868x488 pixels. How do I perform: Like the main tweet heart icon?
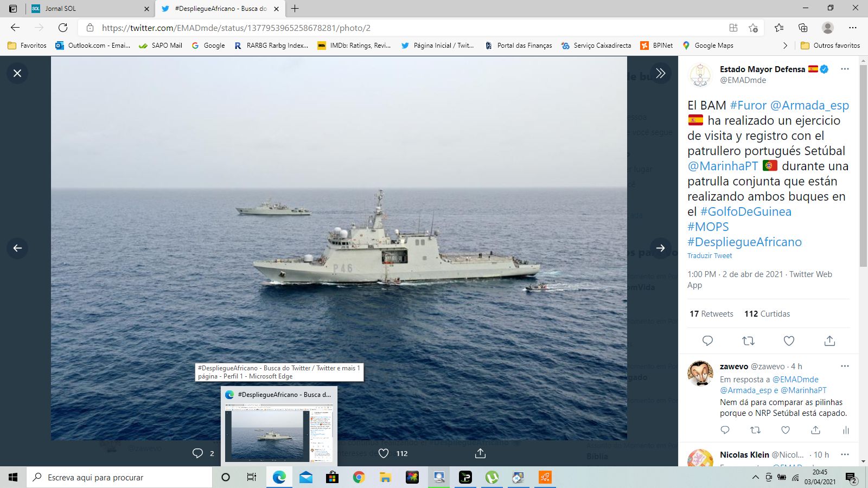(789, 341)
